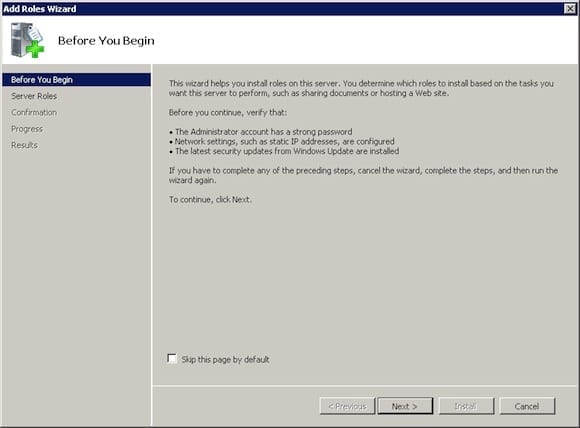This screenshot has width=580, height=428.
Task: Select the Progress step in the sidebar
Action: 27,129
